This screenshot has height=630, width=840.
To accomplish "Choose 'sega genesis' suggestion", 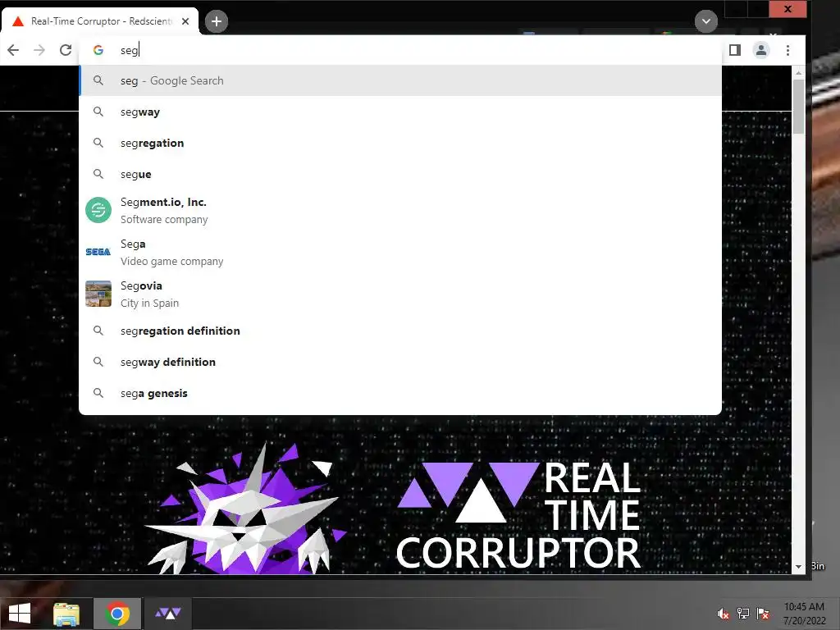I will 400,393.
